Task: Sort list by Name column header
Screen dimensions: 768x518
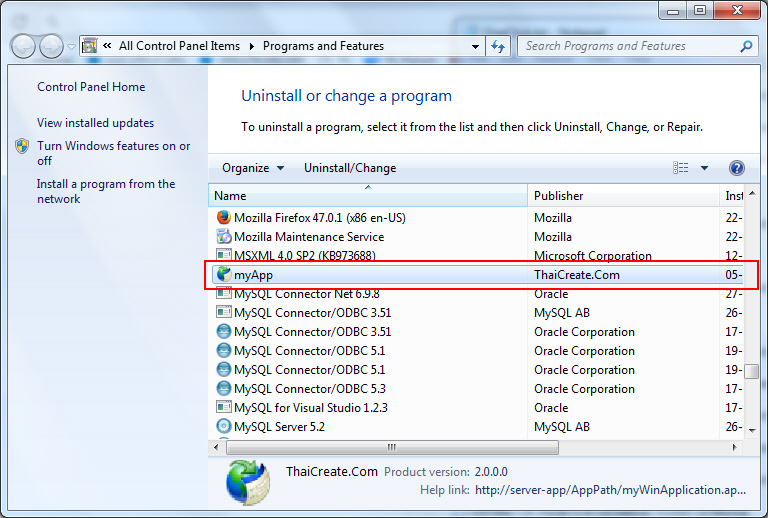Action: (x=368, y=196)
